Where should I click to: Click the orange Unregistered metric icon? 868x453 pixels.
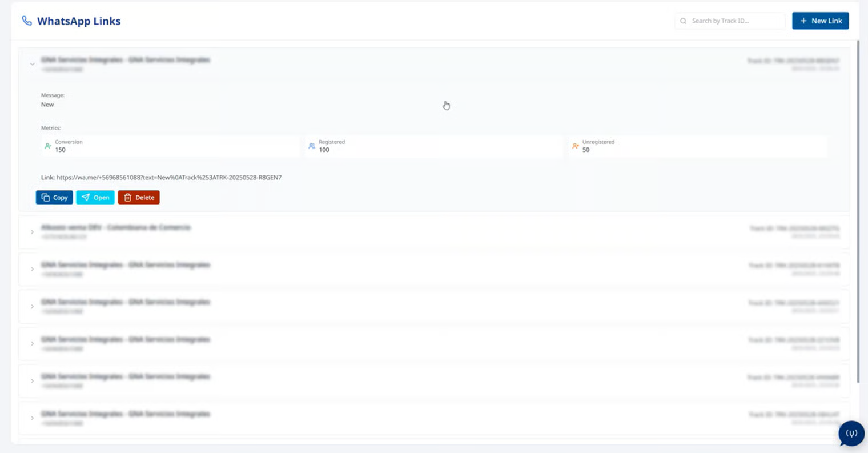[576, 146]
